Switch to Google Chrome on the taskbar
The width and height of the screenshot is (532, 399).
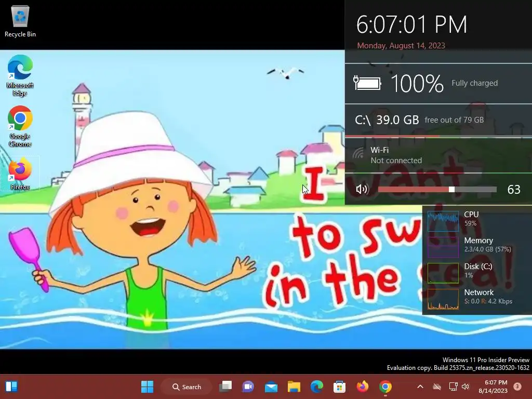click(x=385, y=387)
